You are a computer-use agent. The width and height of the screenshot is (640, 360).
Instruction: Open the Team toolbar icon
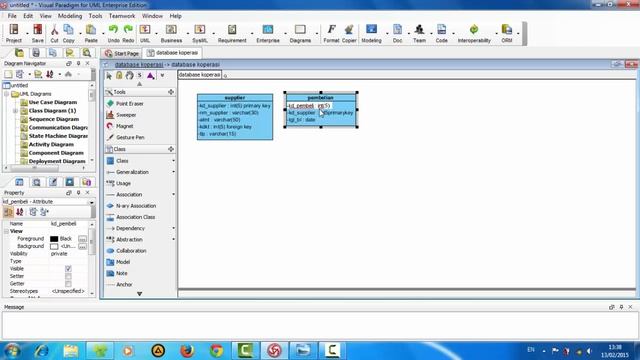tap(419, 33)
